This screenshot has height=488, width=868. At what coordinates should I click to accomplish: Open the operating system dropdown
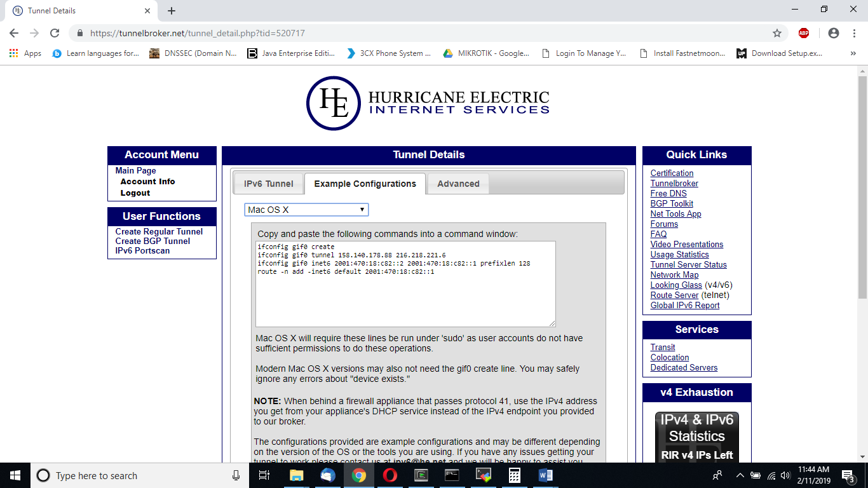306,210
